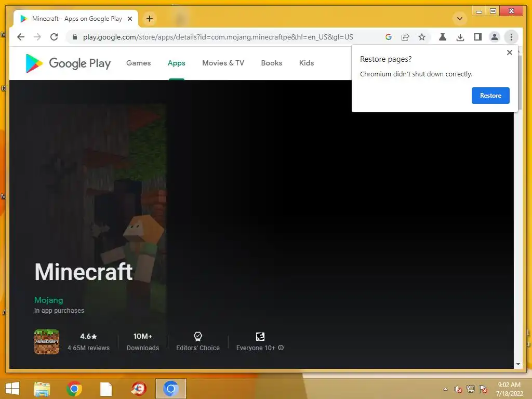This screenshot has width=532, height=399.
Task: Open the blank document taskbar icon
Action: (x=106, y=389)
